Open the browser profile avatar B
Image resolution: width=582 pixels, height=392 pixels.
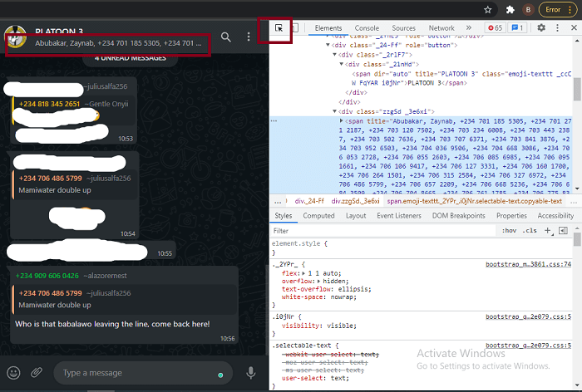(528, 10)
